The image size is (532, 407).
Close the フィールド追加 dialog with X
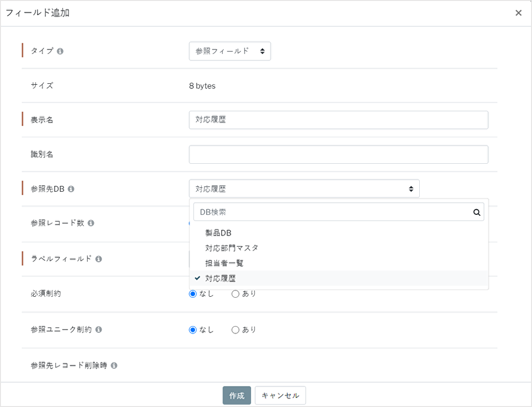pyautogui.click(x=519, y=13)
